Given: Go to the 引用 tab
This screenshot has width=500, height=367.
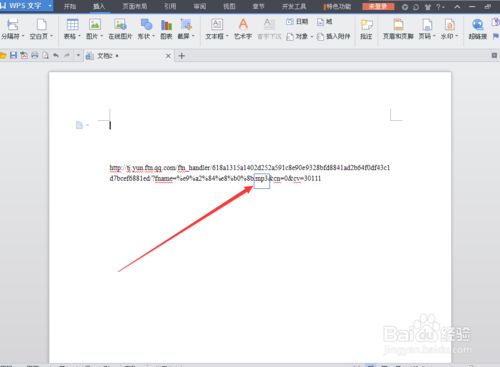Looking at the screenshot, I should [170, 6].
